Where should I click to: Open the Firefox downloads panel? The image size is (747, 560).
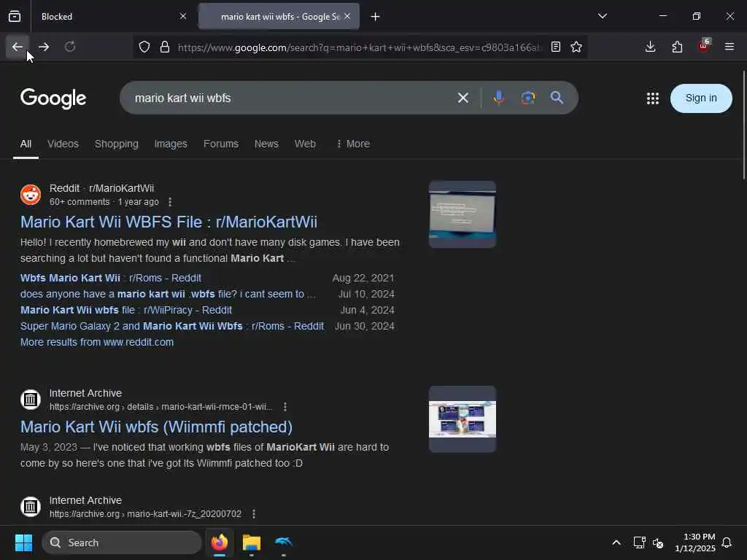[x=650, y=47]
